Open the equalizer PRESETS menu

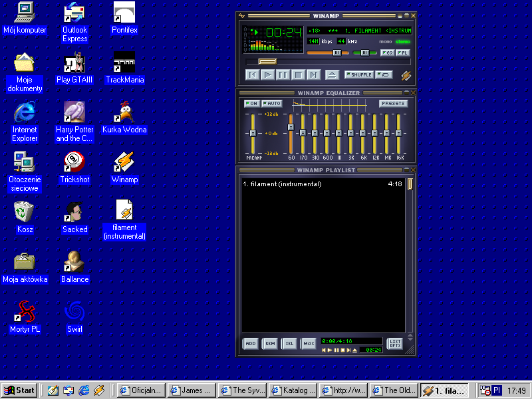[393, 104]
